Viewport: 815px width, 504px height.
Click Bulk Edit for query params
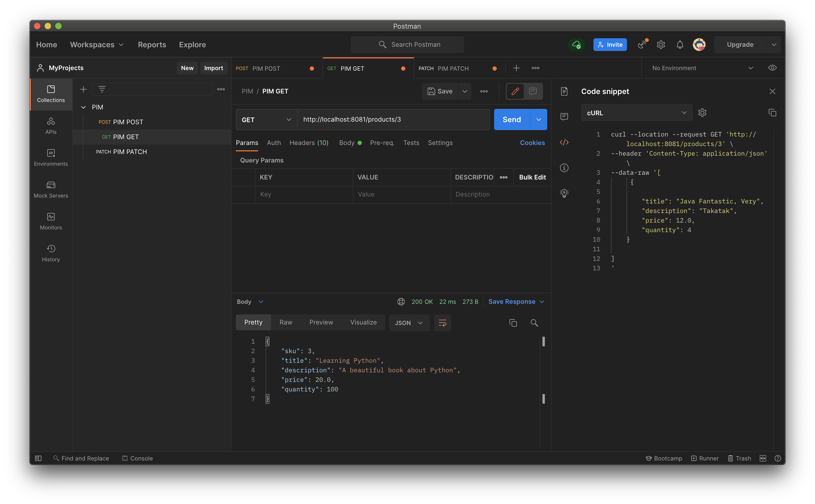click(532, 177)
